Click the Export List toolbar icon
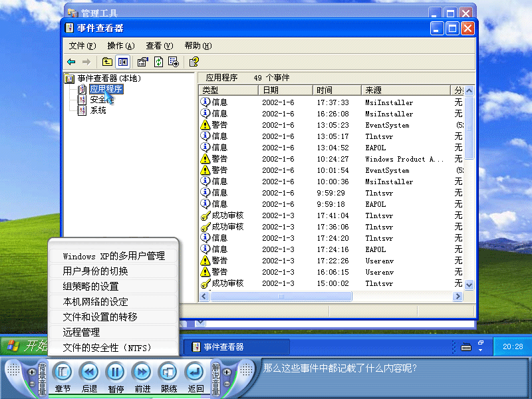Viewport: 532px width, 399px height. tap(174, 62)
